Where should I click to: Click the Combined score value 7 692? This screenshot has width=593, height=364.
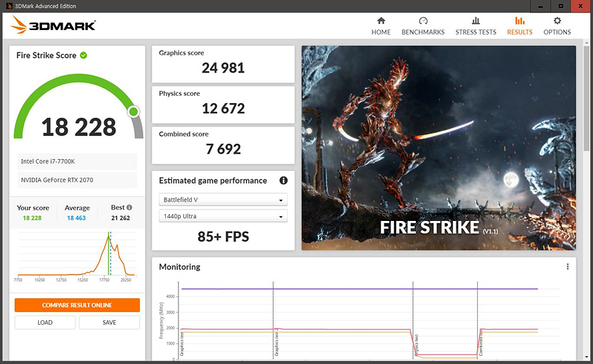[x=223, y=149]
